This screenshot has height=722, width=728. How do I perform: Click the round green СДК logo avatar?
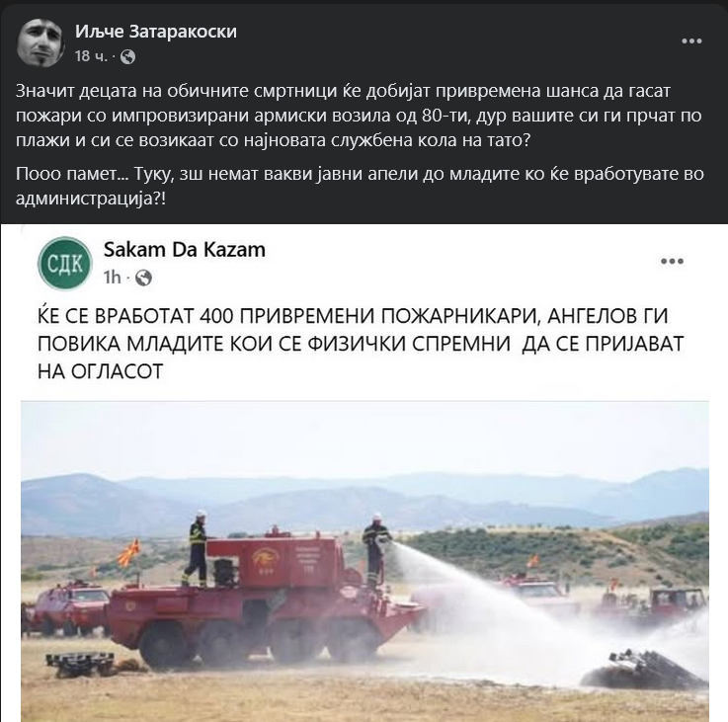pos(64,264)
